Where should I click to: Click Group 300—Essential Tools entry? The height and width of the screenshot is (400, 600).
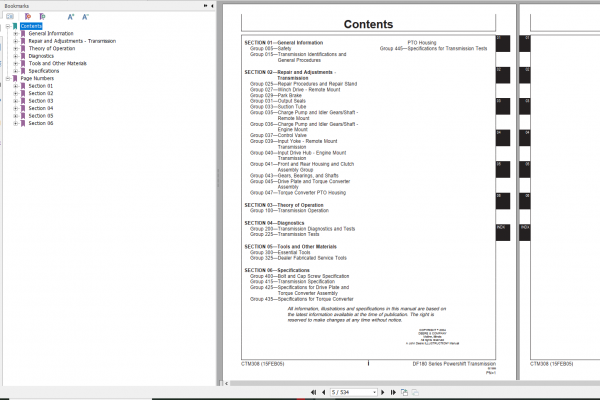[x=280, y=253]
